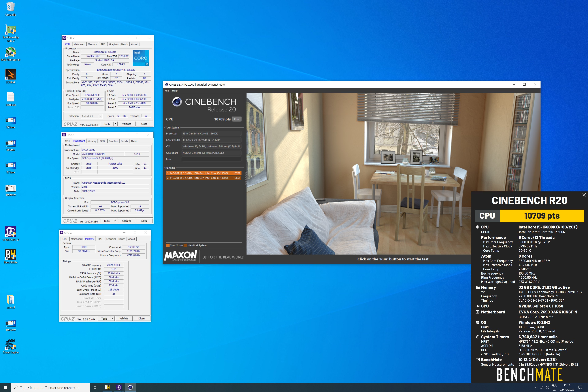Viewport: 588px width, 392px height.
Task: Click the Core Speed value 5798.61 MHz
Action: click(92, 95)
